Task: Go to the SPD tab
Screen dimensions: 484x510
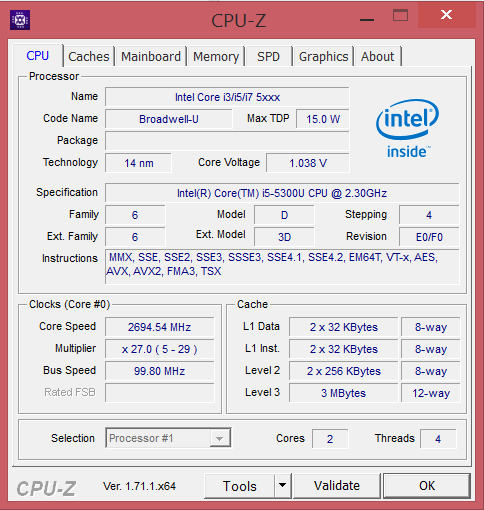Action: tap(268, 56)
